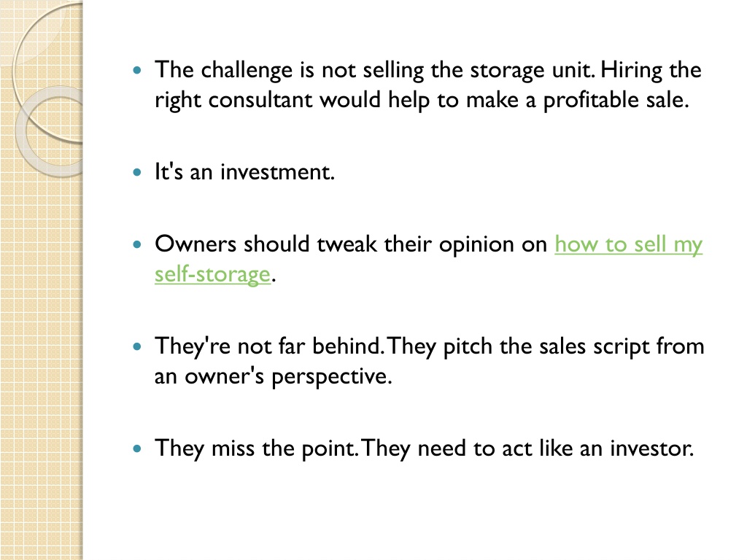Open the 'how to sell my' hyperlink
Image resolution: width=747 pixels, height=560 pixels.
[628, 245]
